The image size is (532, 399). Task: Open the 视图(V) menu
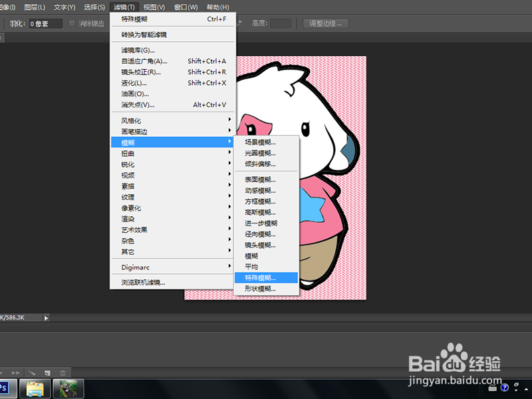(154, 7)
